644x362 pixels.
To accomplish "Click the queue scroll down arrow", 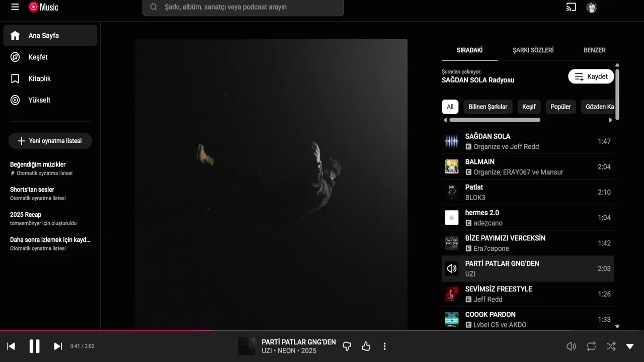I will pos(617,326).
